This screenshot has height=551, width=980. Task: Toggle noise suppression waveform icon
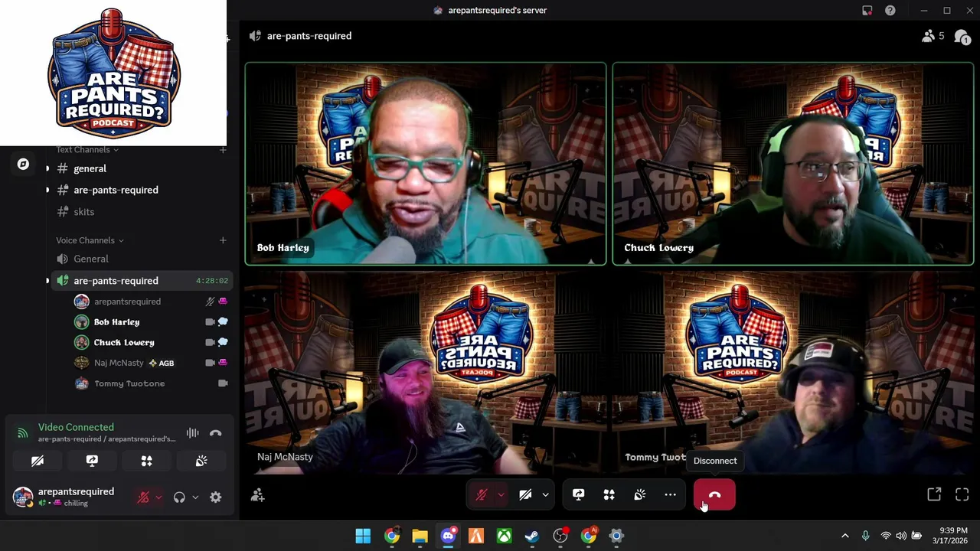[192, 433]
